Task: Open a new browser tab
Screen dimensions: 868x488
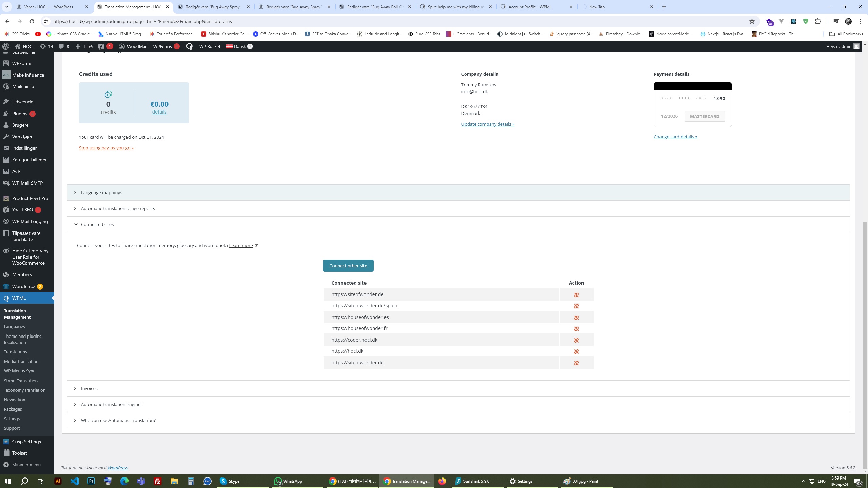Action: (664, 7)
